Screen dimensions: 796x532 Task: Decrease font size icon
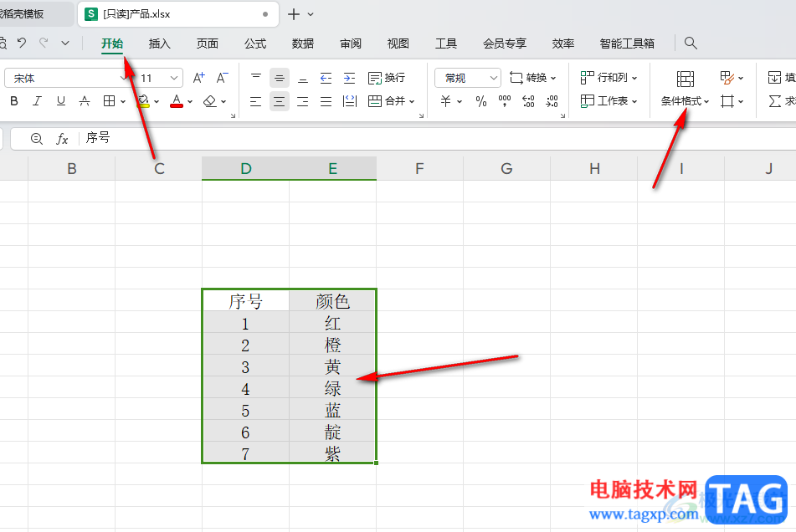(222, 78)
